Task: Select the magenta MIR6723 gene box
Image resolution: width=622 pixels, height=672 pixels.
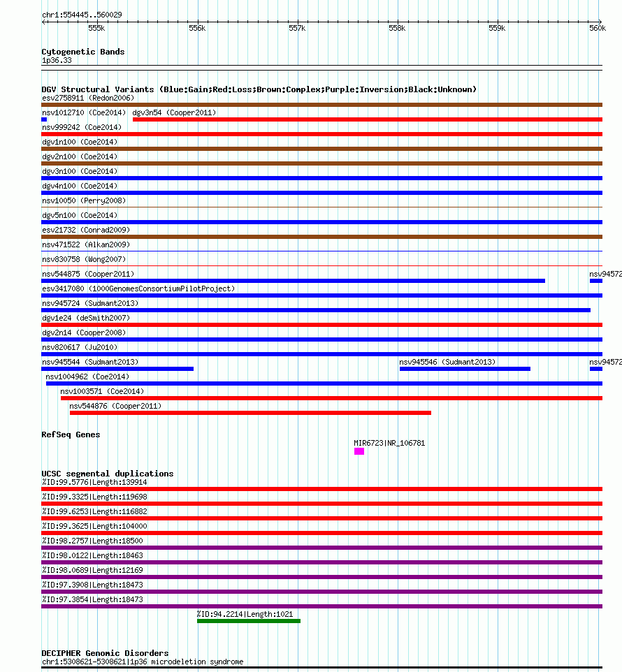Action: pos(359,451)
